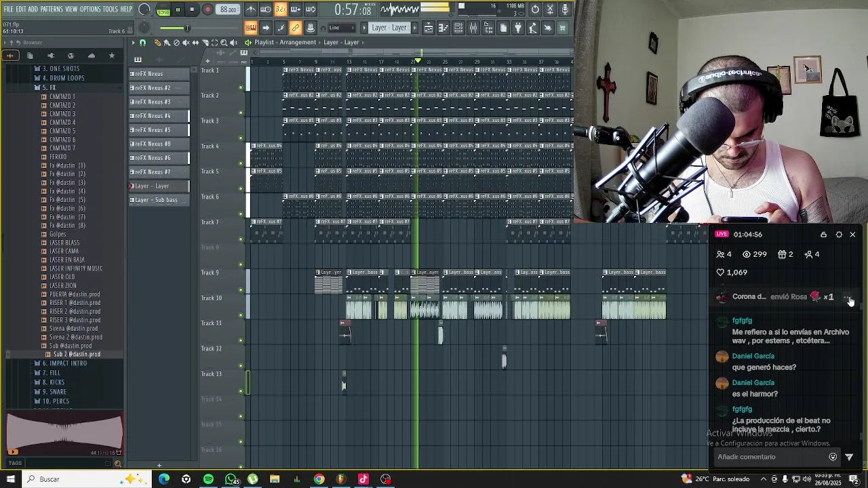The height and width of the screenshot is (488, 868).
Task: Click the time display 0:57:08
Action: click(x=353, y=10)
